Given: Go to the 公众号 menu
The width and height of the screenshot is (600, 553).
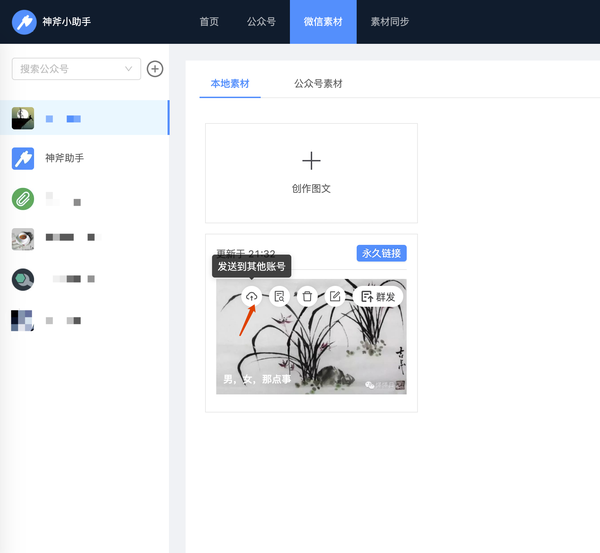Looking at the screenshot, I should click(261, 22).
